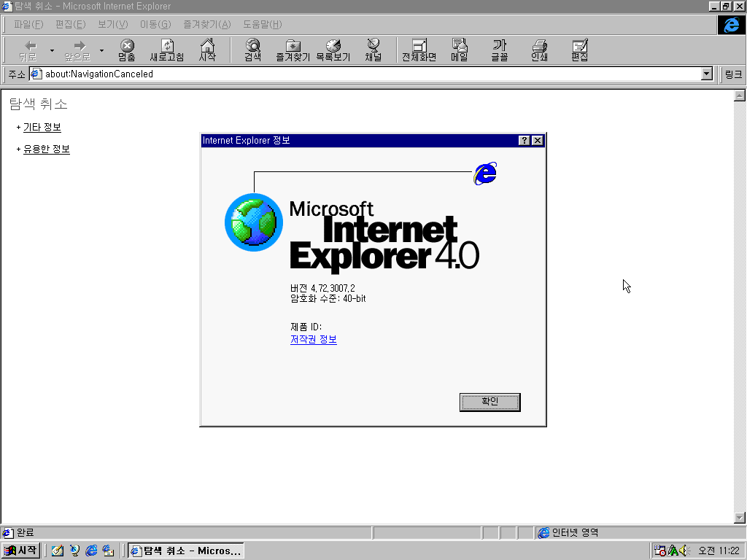The width and height of the screenshot is (747, 560).
Task: Open the 이동(G) menu
Action: tap(155, 24)
